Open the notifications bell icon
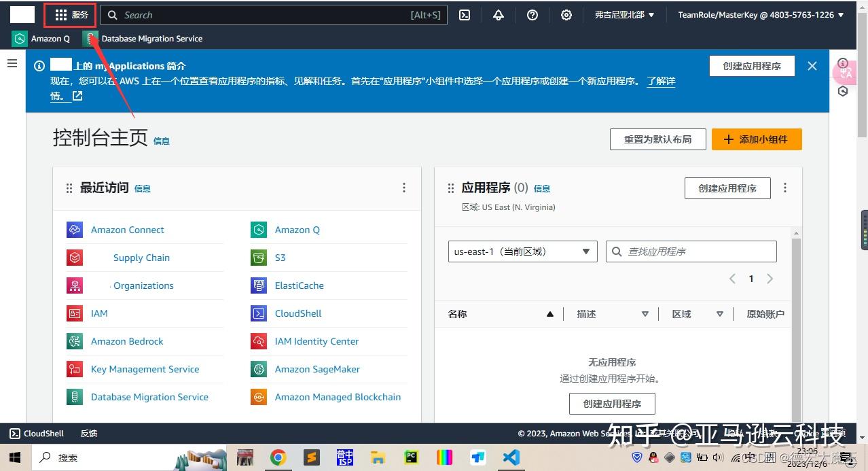 (499, 15)
